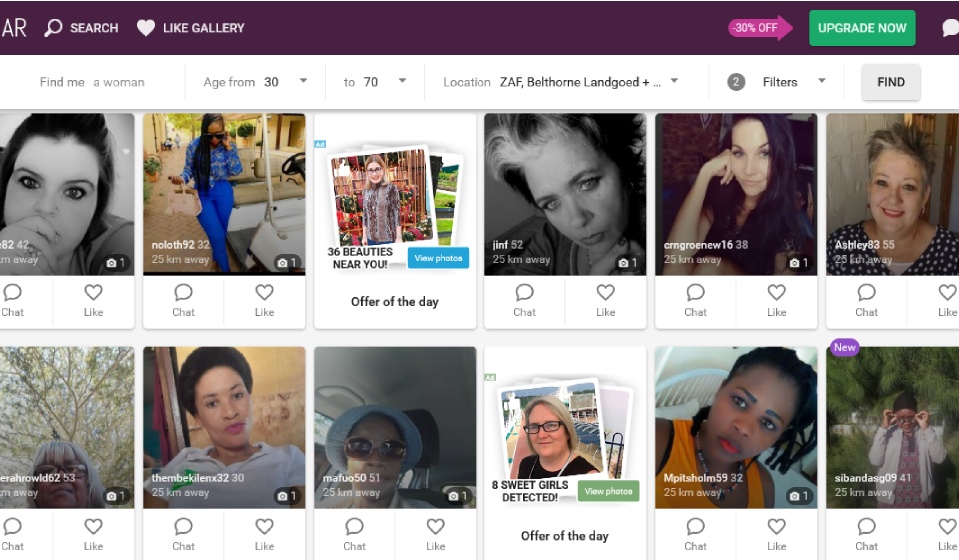Click the -30% OFF discount tag
The height and width of the screenshot is (560, 959).
(x=756, y=28)
